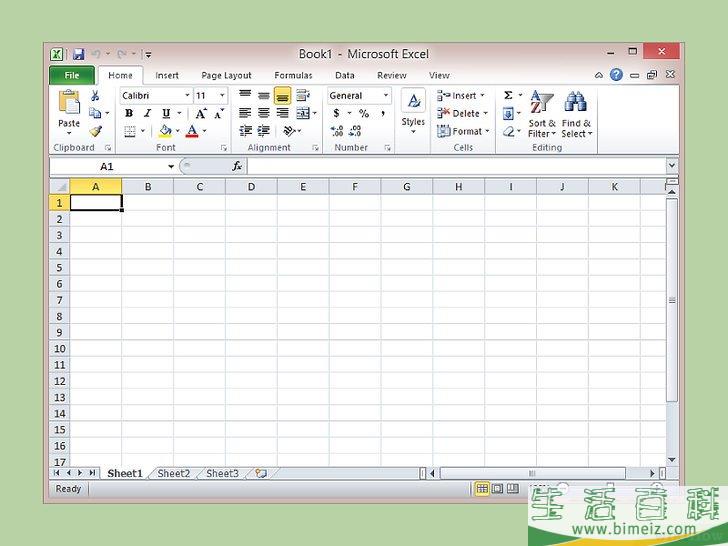Open the File tab
This screenshot has width=728, height=546.
(72, 75)
